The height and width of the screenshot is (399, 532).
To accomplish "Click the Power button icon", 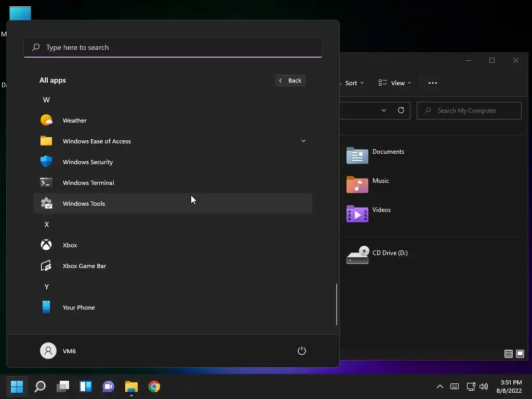I will [x=302, y=351].
